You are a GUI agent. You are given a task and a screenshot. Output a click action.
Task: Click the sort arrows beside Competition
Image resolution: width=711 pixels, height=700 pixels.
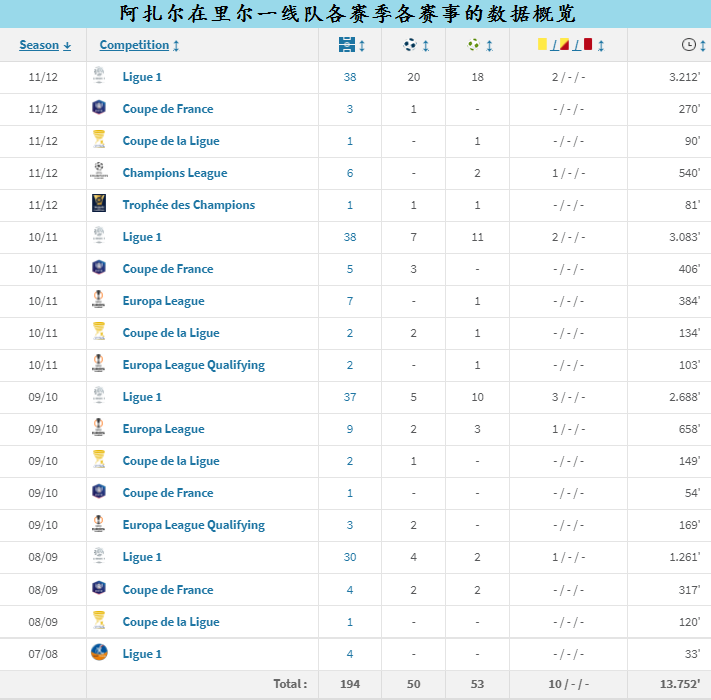177,45
